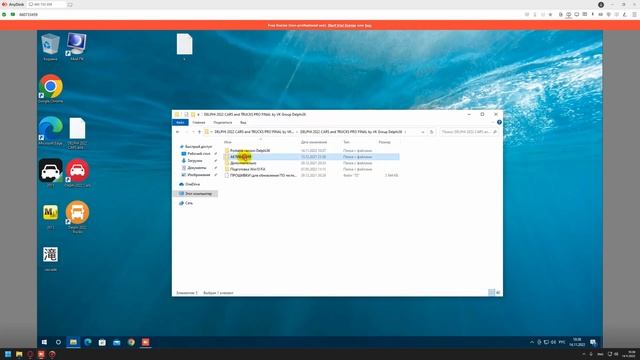Select Сеть in the navigation pane

tap(189, 203)
